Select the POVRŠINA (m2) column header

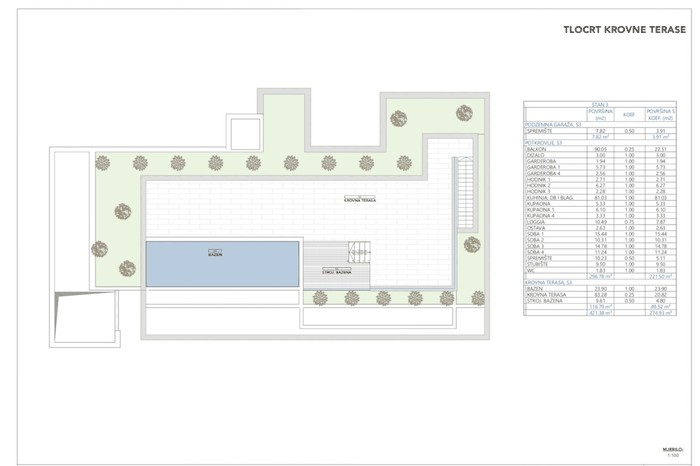(600, 114)
